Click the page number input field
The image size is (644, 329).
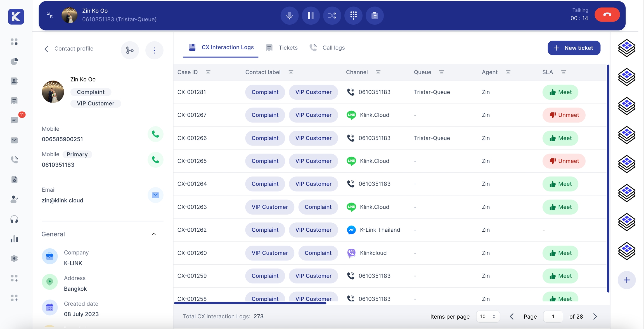tap(553, 316)
